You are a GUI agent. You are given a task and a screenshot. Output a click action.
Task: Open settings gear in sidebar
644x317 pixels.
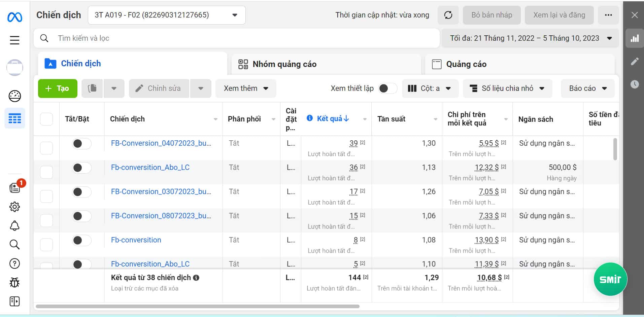click(14, 207)
